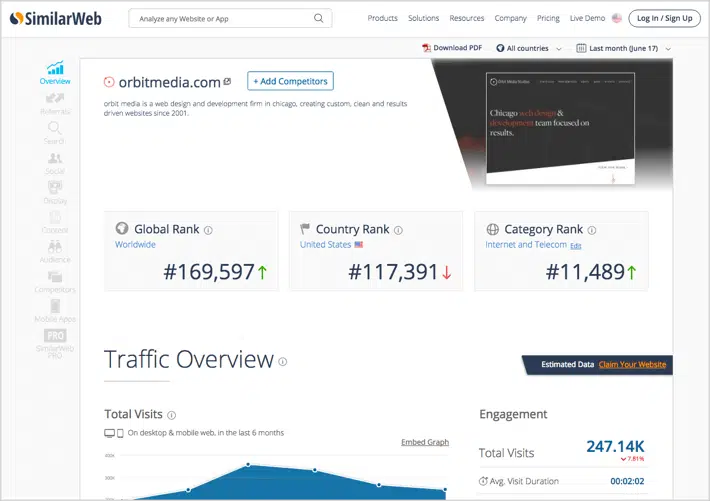
Task: Select the Mobile Apps sidebar icon
Action: coord(55,310)
